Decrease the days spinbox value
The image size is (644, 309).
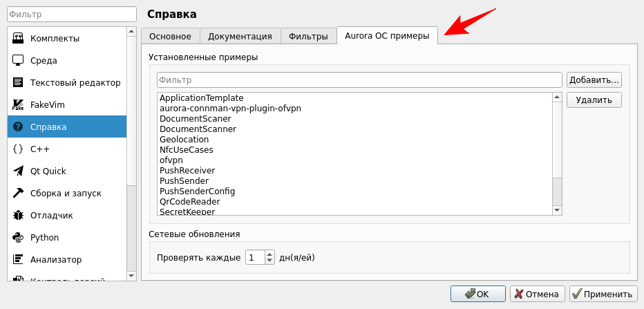[x=269, y=261]
